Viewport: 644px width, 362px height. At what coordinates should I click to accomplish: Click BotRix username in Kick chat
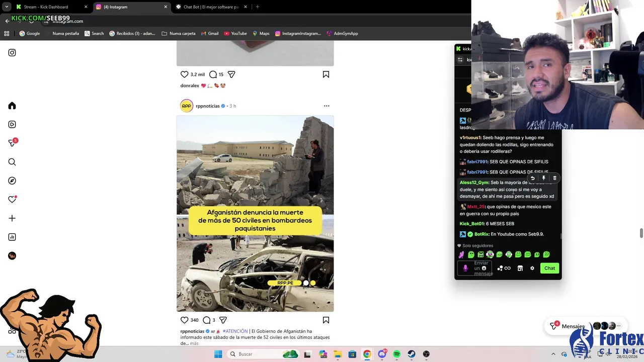pyautogui.click(x=481, y=234)
